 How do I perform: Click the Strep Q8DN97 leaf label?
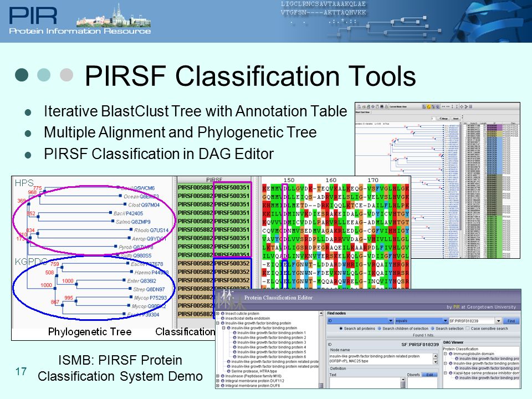tap(149, 289)
